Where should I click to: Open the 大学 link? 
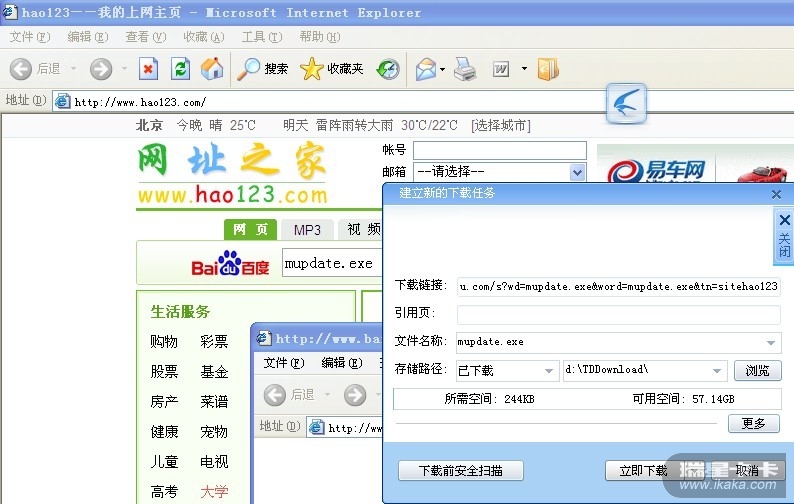pos(214,491)
